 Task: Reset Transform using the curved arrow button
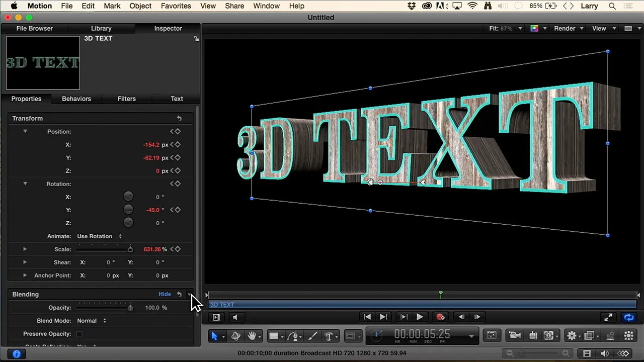click(179, 118)
